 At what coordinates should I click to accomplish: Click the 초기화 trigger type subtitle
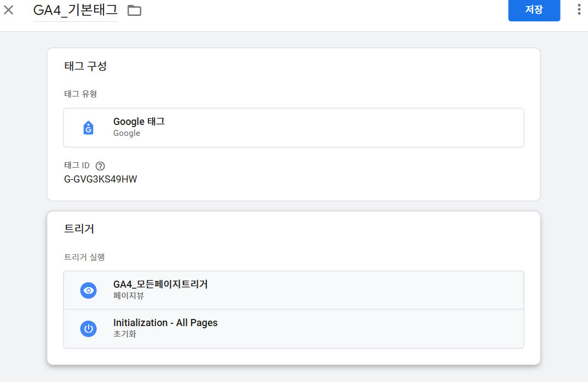[125, 334]
